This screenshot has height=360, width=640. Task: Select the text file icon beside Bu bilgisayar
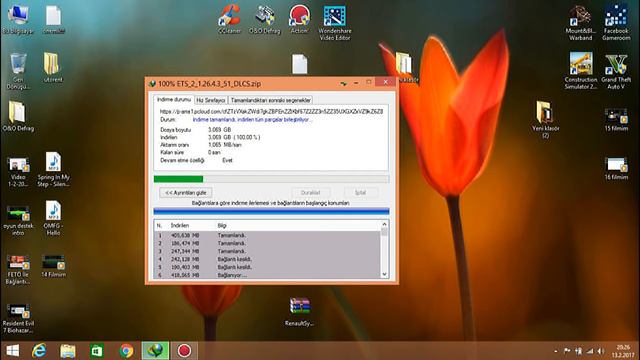click(x=53, y=19)
